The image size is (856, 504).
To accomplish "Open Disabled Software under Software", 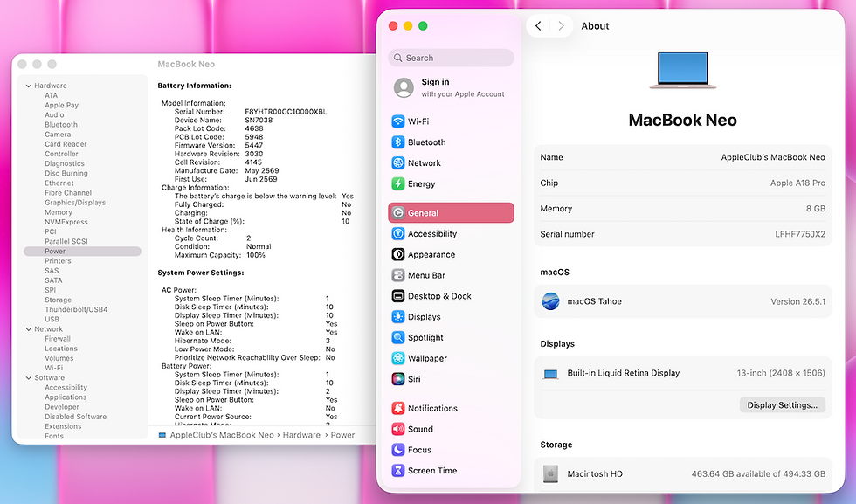I will [75, 417].
